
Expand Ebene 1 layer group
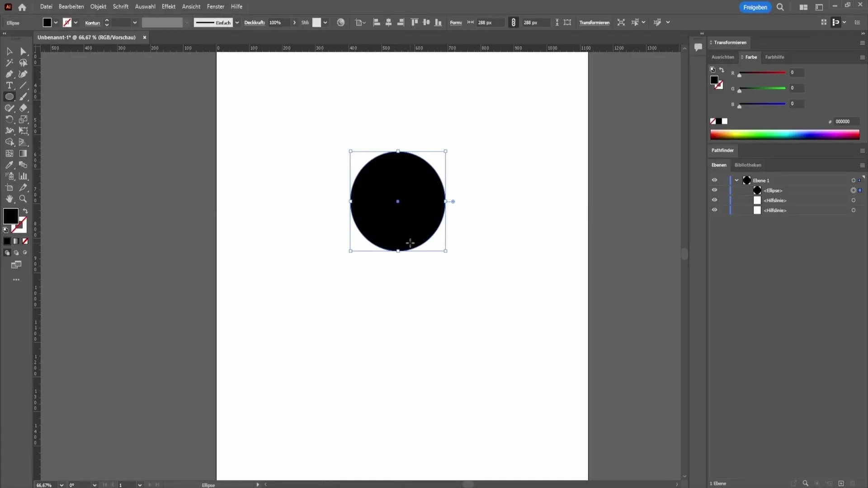pos(737,180)
